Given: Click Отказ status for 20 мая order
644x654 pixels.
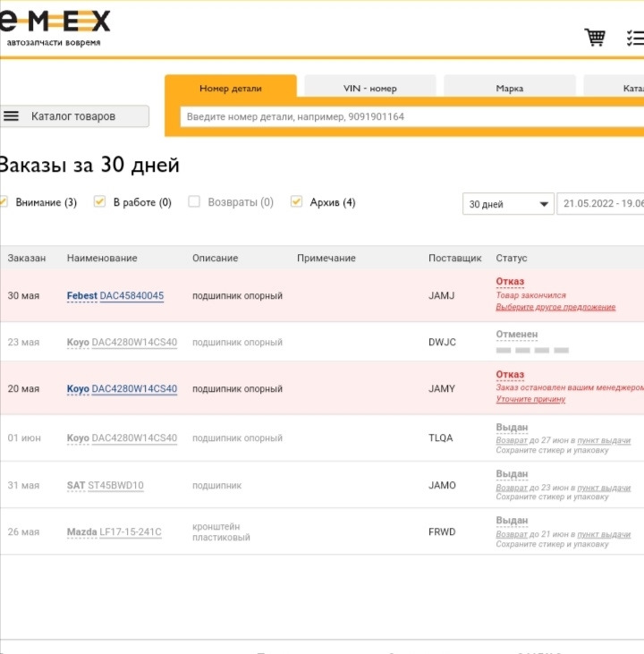Looking at the screenshot, I should 510,375.
